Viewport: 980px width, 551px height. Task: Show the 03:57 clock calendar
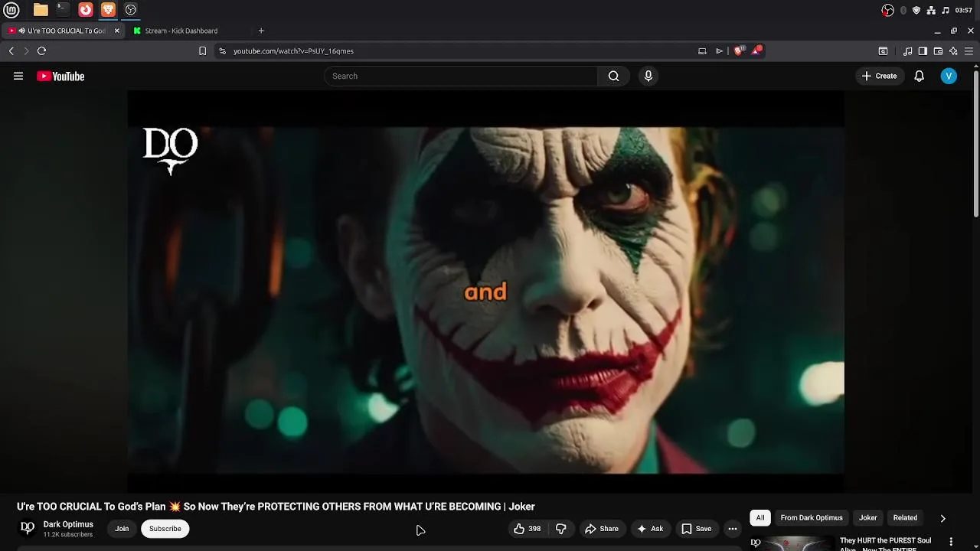pos(964,10)
